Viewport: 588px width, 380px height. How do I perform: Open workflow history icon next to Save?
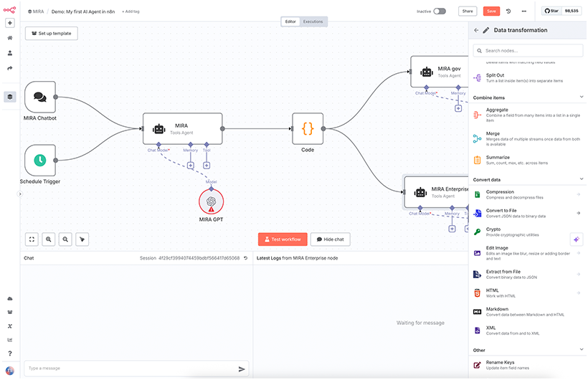pos(508,11)
